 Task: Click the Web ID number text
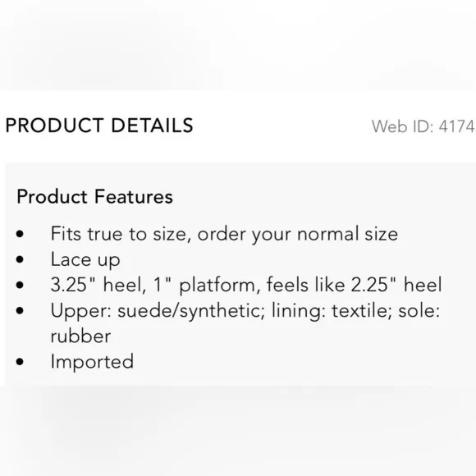pyautogui.click(x=423, y=126)
